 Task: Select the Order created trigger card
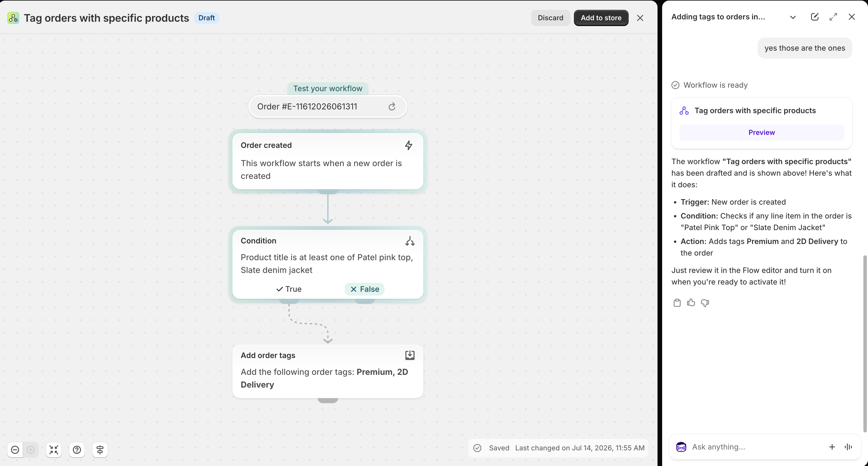pos(328,161)
